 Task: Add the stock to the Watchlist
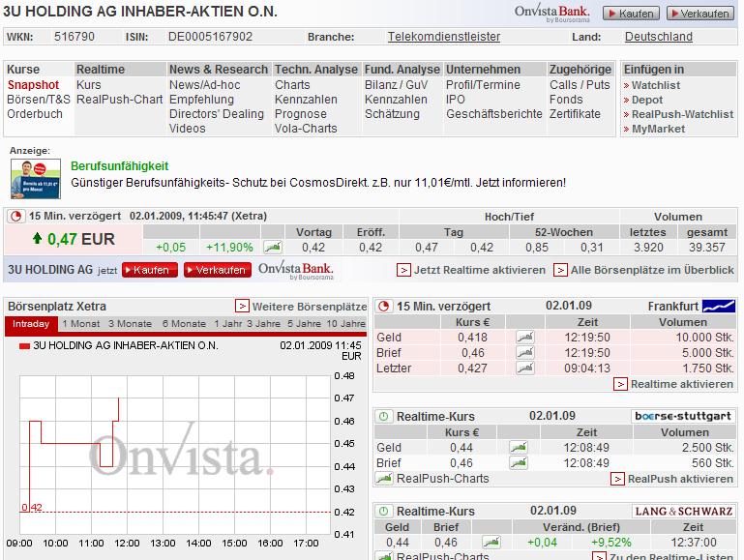tap(655, 85)
